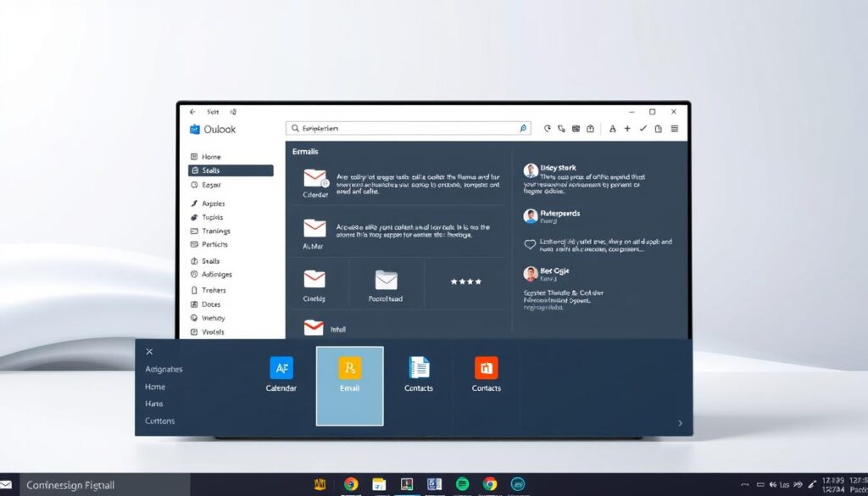Open the Ruterpeerds contact avatar

tap(531, 216)
